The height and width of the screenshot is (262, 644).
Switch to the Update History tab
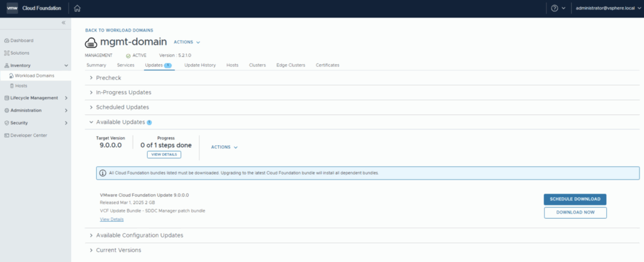click(x=200, y=65)
